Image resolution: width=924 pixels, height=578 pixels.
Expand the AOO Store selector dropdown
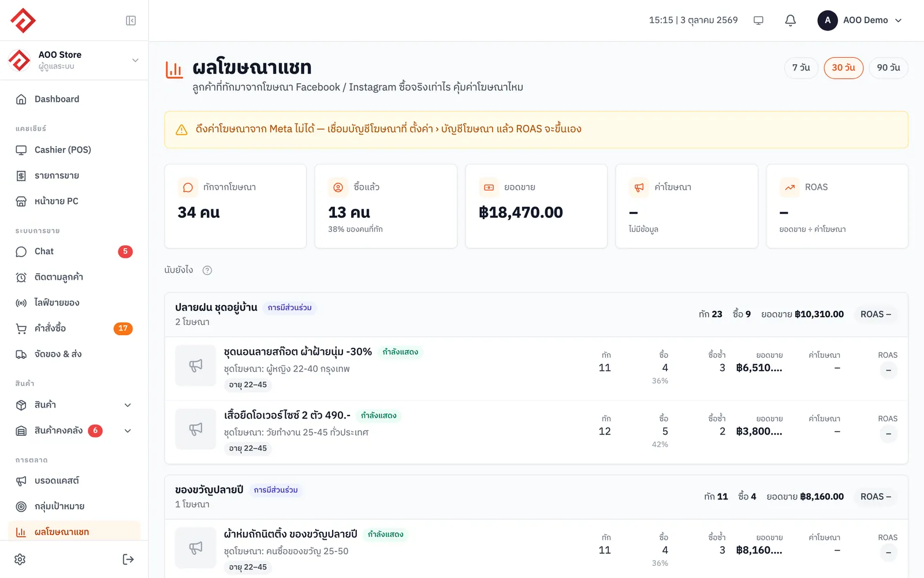74,60
